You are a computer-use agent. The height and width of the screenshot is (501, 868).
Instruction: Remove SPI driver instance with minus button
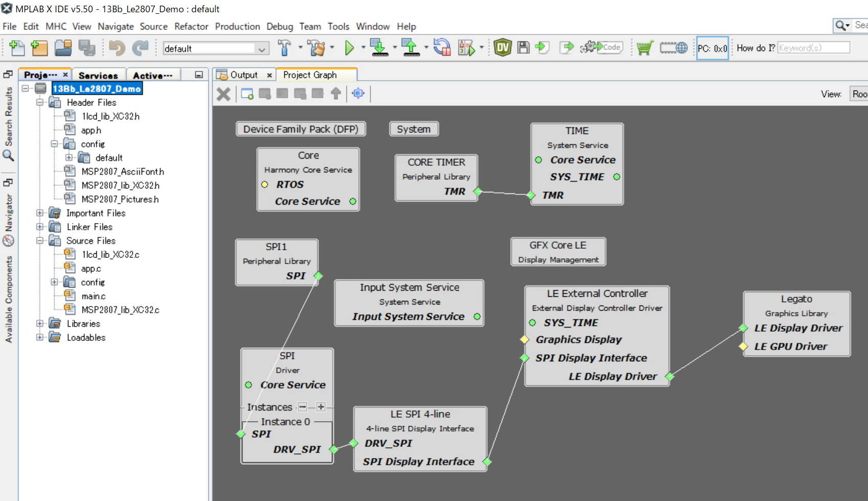pos(303,407)
